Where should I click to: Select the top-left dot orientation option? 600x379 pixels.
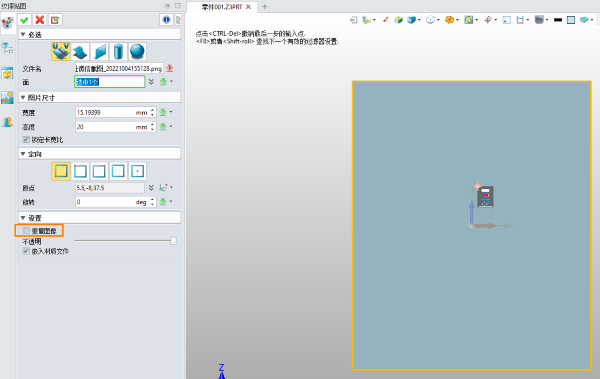click(x=80, y=171)
